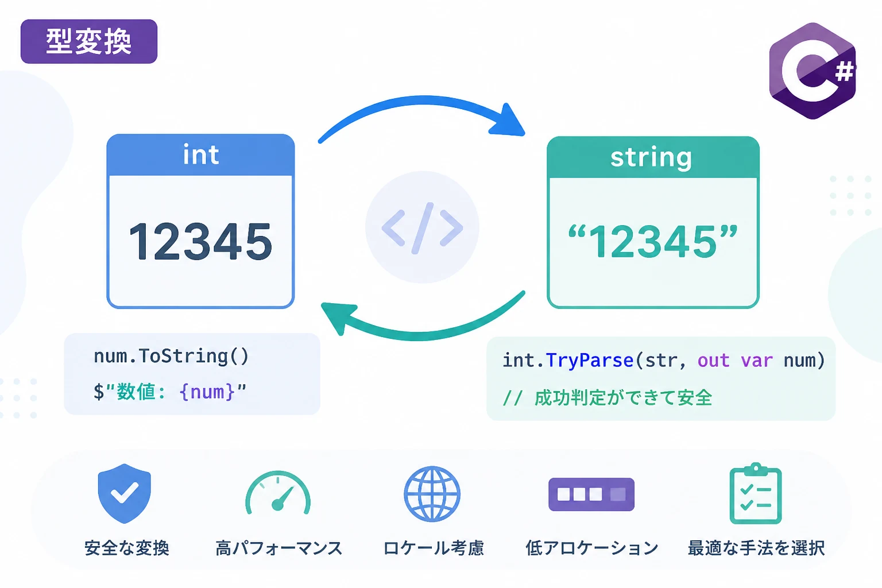Viewport: 882px width, 588px height.
Task: Click the 12345 integer value
Action: (x=200, y=242)
